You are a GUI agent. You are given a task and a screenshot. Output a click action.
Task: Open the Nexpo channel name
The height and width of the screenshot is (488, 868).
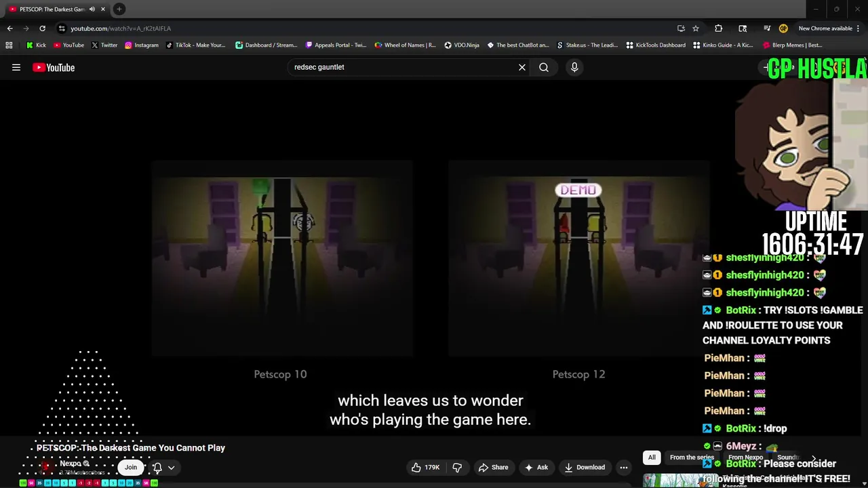point(71,464)
